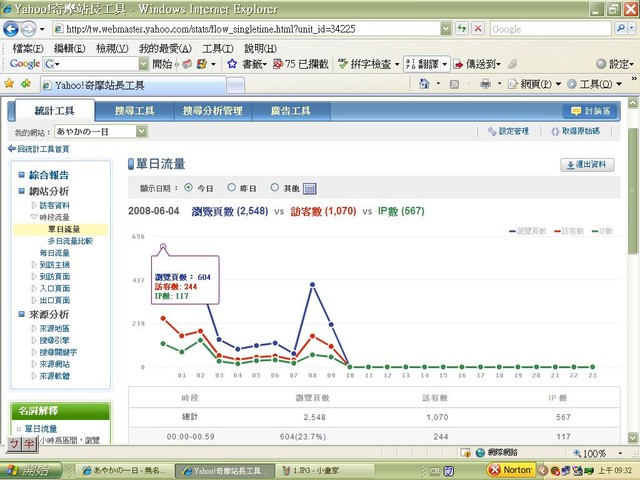This screenshot has width=640, height=480.
Task: Click the page views peak at hour 08
Action: (x=312, y=284)
